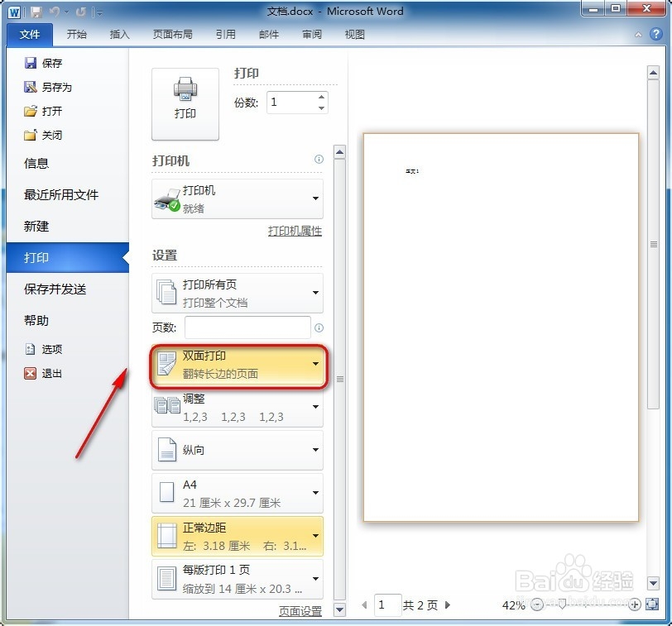Click Exit in the File menu
672x626 pixels.
pyautogui.click(x=43, y=374)
